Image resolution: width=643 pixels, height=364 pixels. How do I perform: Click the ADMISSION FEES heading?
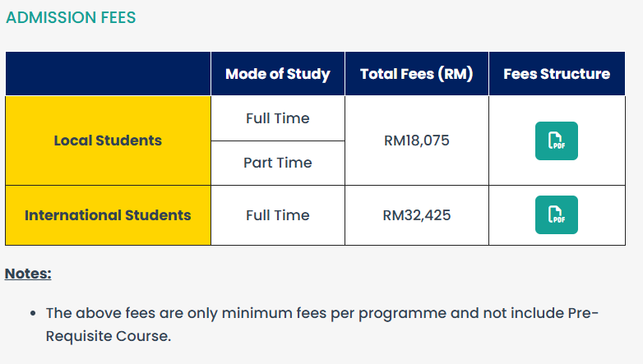pos(71,17)
